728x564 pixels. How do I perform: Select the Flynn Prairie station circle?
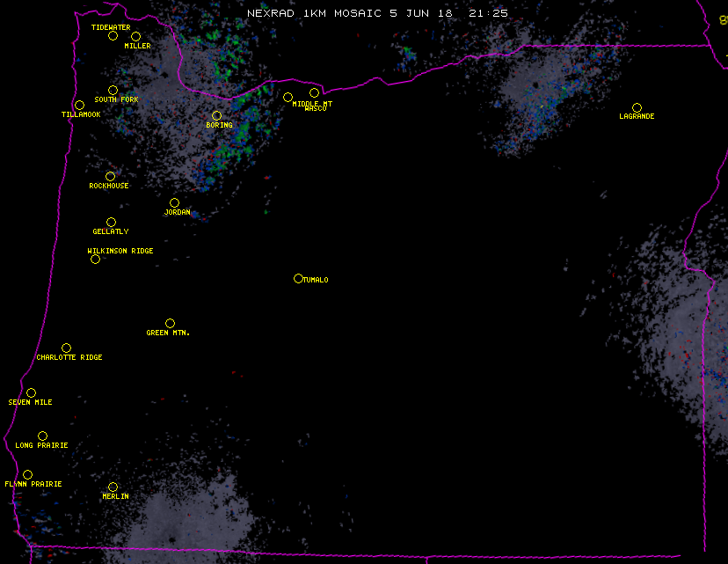pos(27,475)
